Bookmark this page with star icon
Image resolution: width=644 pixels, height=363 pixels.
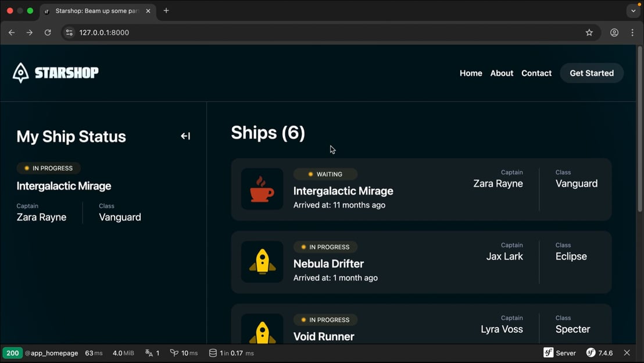click(589, 33)
